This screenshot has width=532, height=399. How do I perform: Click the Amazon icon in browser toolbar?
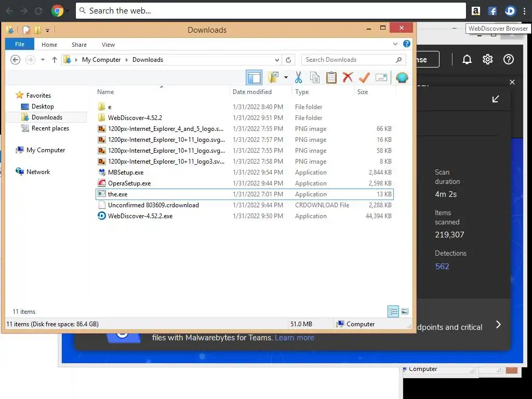pyautogui.click(x=476, y=11)
